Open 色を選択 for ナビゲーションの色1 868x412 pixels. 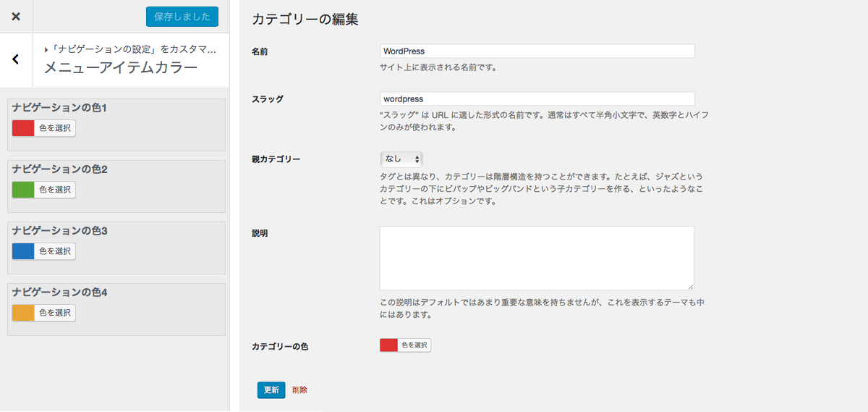tap(55, 128)
